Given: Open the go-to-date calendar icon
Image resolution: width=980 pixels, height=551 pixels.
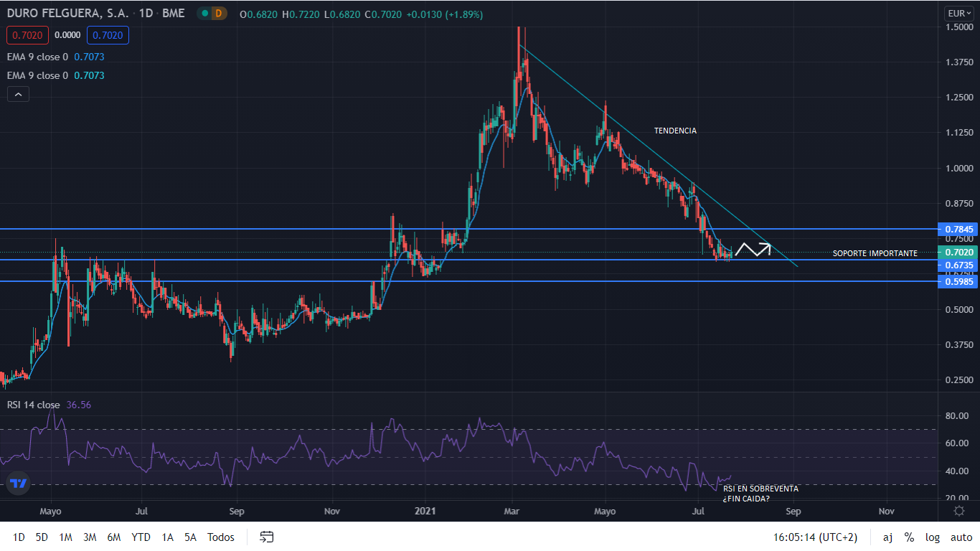Looking at the screenshot, I should (267, 537).
